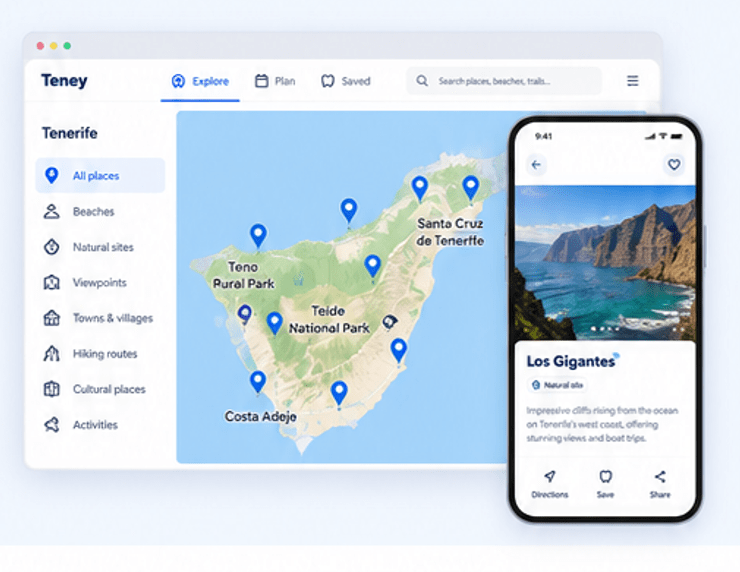
Task: Click the Natural sites icon
Action: coord(51,247)
